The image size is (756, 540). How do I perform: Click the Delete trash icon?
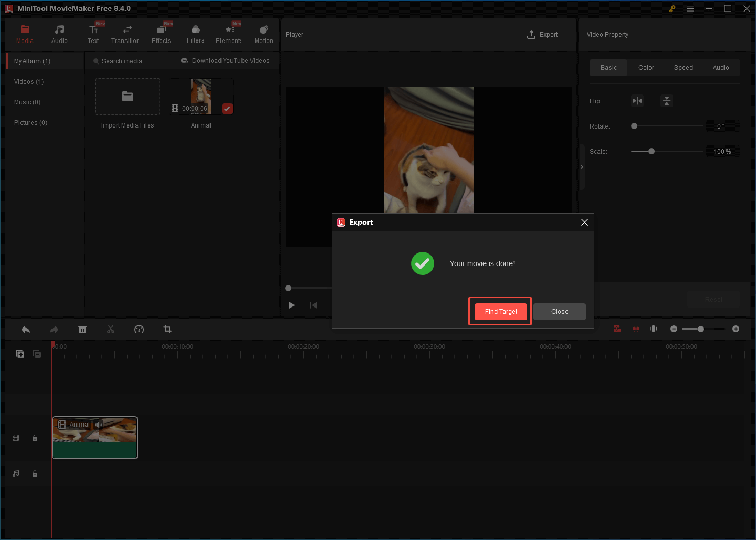82,329
